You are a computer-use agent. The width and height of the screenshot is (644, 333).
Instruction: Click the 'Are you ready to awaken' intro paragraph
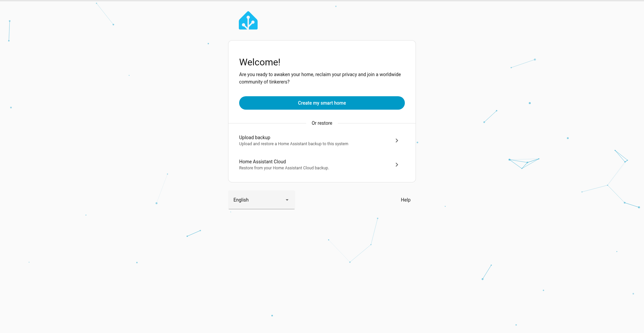(x=320, y=74)
